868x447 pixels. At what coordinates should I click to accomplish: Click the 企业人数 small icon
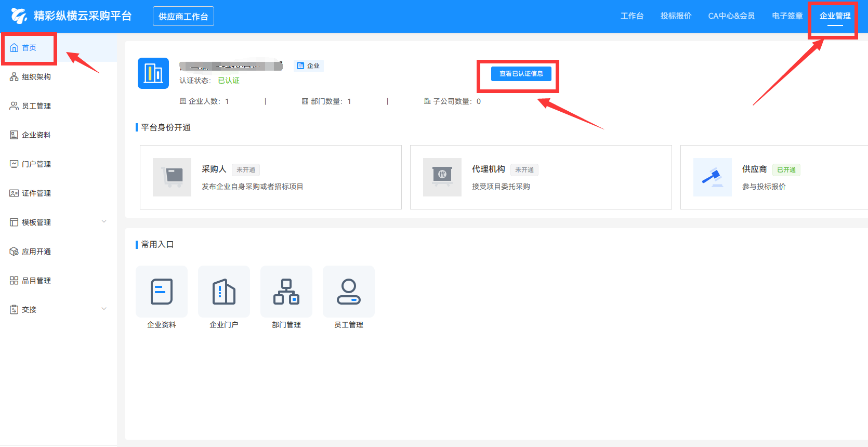click(183, 101)
